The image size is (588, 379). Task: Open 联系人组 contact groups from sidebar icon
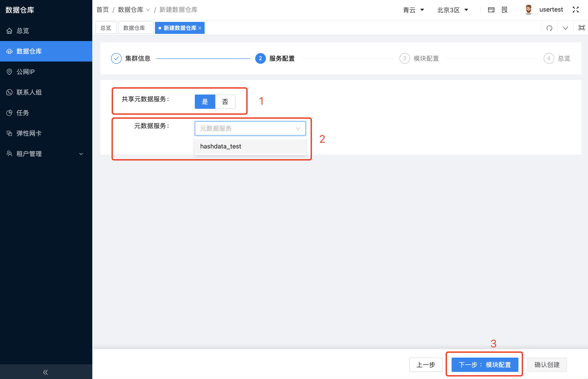[9, 92]
